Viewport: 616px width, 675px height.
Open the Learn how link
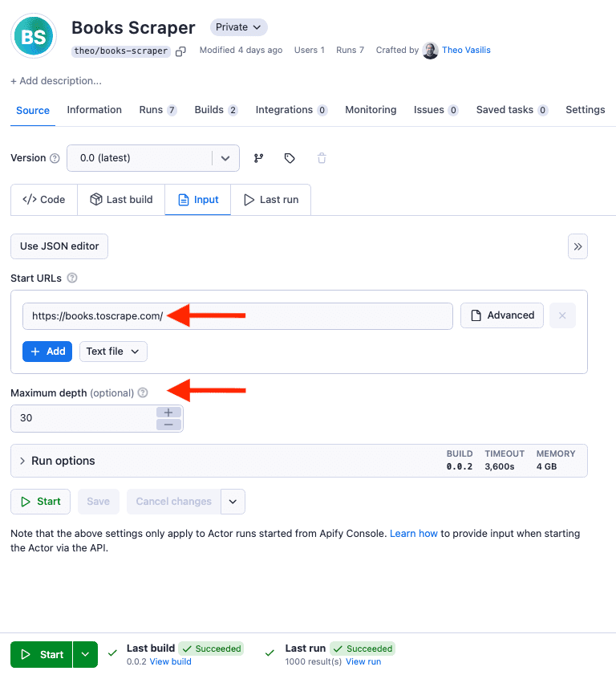coord(414,533)
